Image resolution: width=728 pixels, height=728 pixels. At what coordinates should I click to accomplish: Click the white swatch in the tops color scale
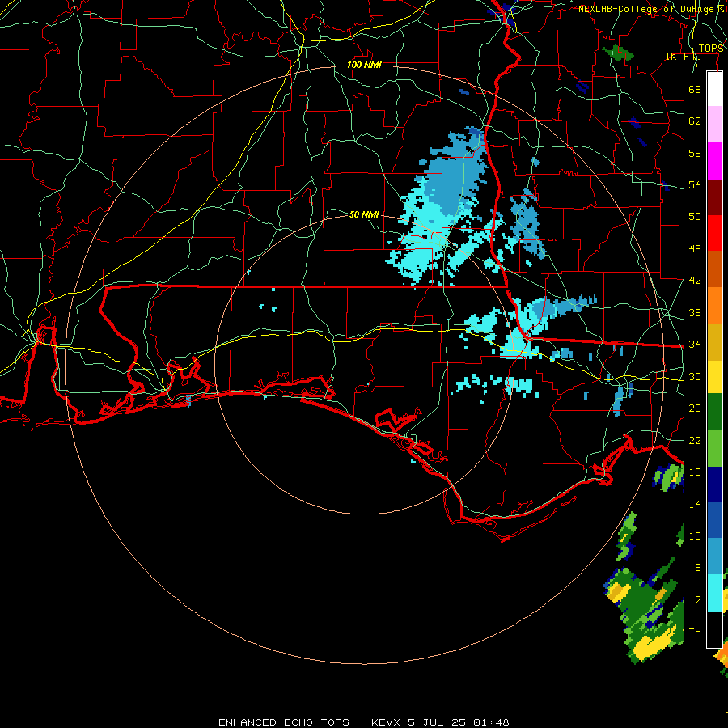(x=714, y=89)
